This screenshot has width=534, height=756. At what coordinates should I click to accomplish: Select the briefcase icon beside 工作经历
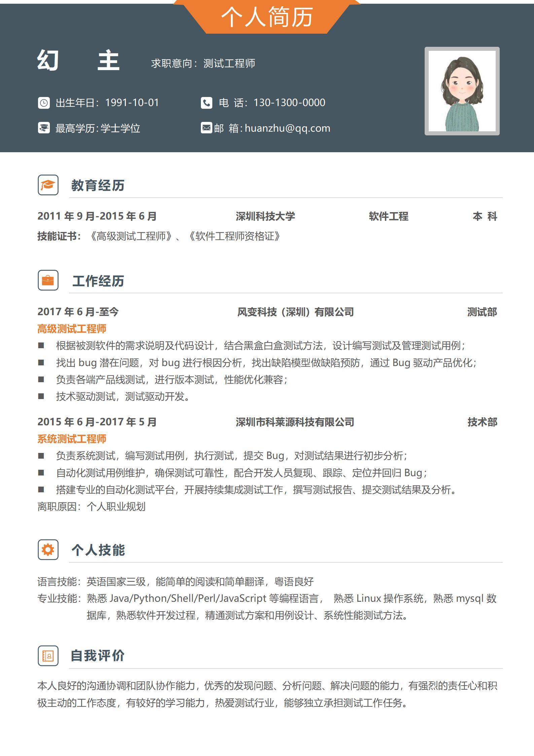pyautogui.click(x=48, y=280)
